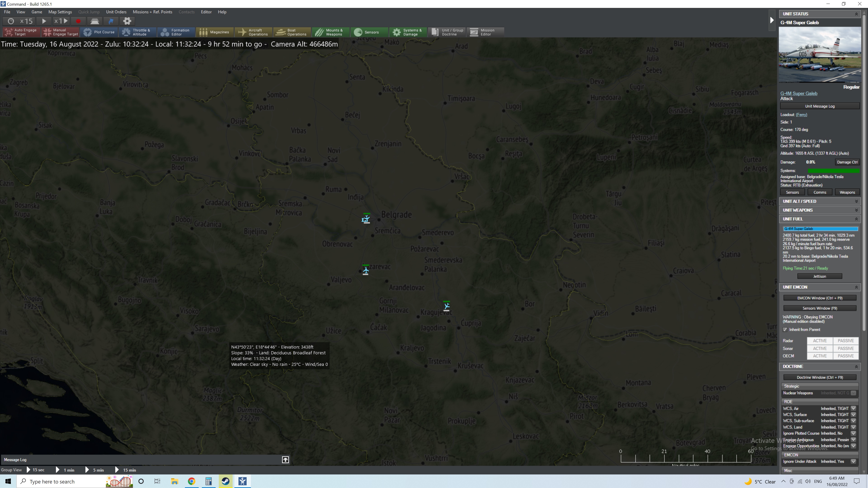Viewport: 868px width, 488px height.
Task: Click the Ferry loadout link
Action: [801, 115]
